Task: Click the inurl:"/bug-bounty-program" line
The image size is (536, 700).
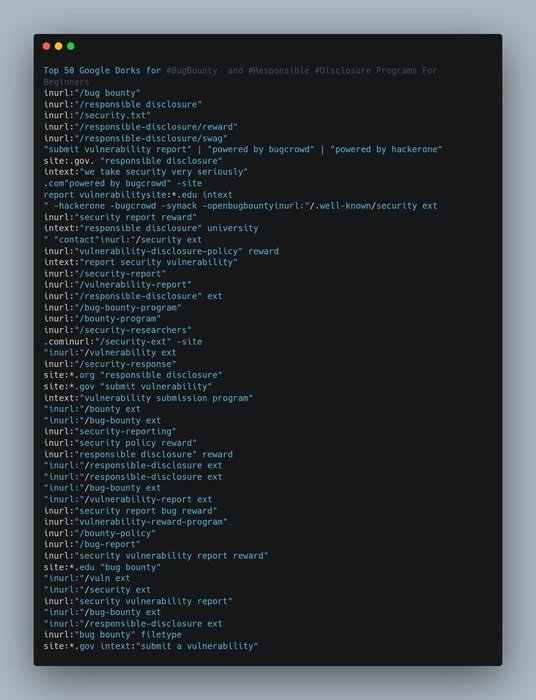Action: click(x=112, y=308)
